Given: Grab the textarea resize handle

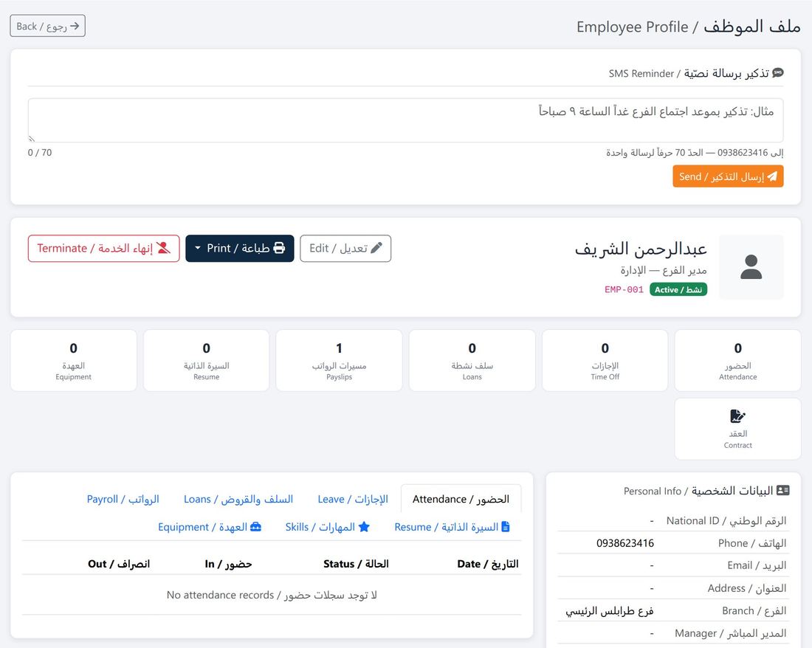Looking at the screenshot, I should click(32, 139).
